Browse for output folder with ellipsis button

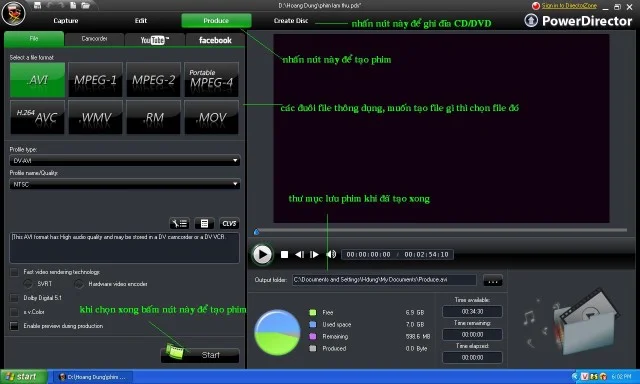point(493,280)
